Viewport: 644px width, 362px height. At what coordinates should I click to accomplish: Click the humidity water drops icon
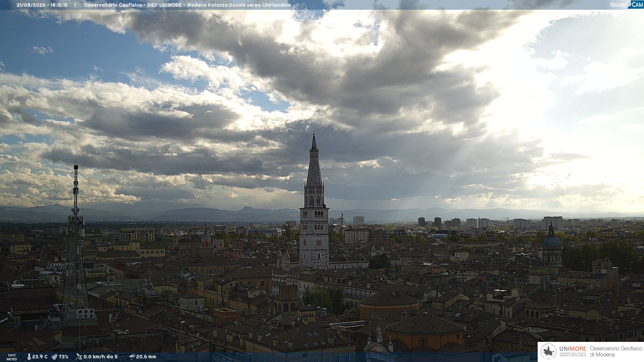point(54,357)
